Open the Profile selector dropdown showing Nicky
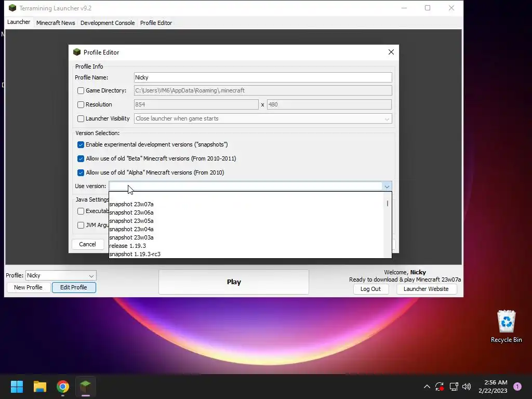The width and height of the screenshot is (532, 399). coord(61,275)
